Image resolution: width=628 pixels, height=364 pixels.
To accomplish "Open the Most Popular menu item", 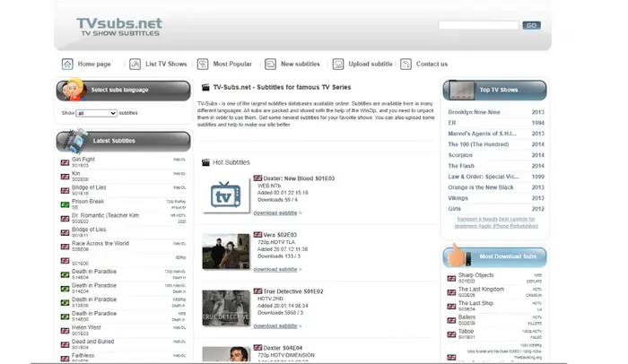I will [232, 64].
